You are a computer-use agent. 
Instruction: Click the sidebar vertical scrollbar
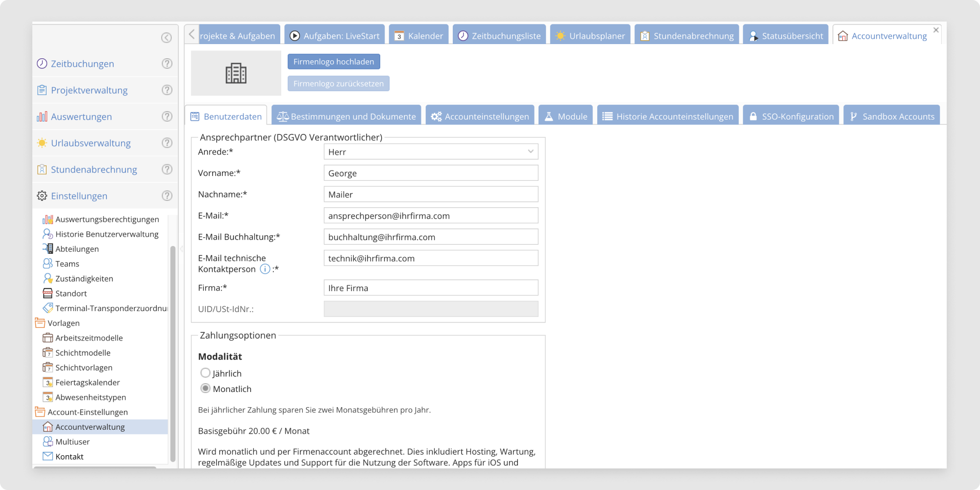(x=172, y=353)
